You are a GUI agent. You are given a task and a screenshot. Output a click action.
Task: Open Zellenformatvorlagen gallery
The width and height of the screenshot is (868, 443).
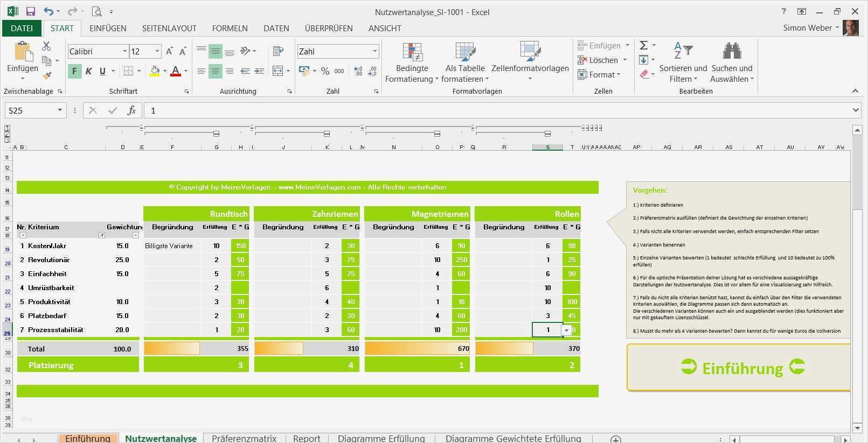click(530, 62)
